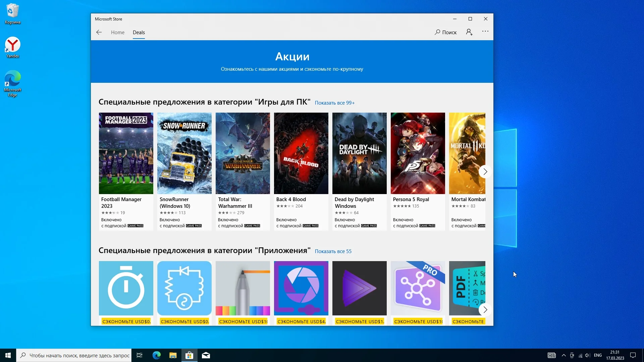The height and width of the screenshot is (362, 644).
Task: Click the back arrow in Microsoft Store
Action: [99, 33]
